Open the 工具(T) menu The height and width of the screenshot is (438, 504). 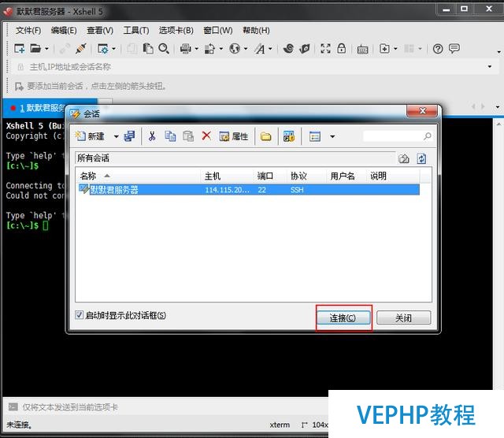tap(136, 30)
